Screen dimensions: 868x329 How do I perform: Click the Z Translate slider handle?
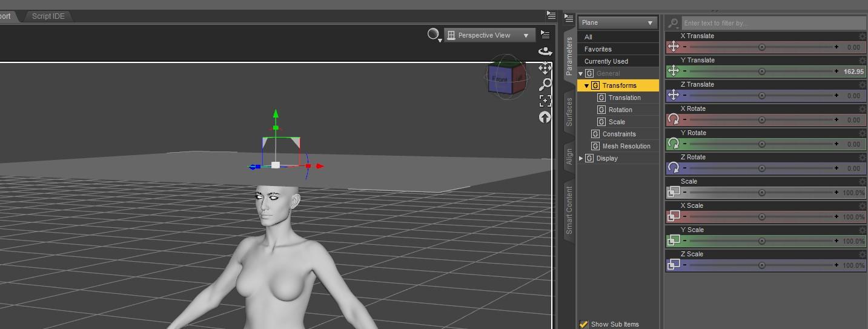tap(762, 95)
